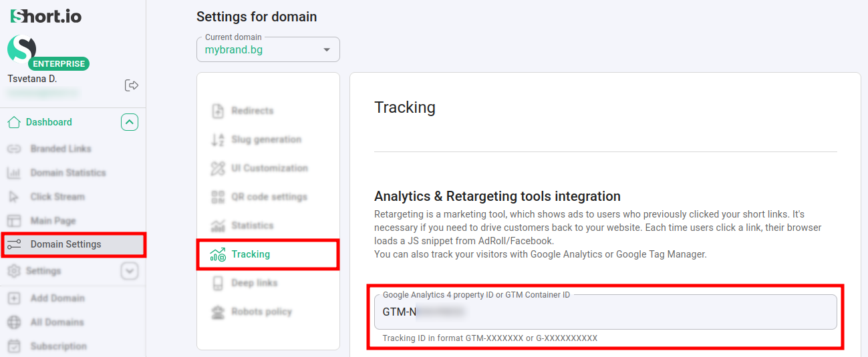Click the GTM Container ID input field
Image resolution: width=868 pixels, height=357 pixels.
pos(605,312)
